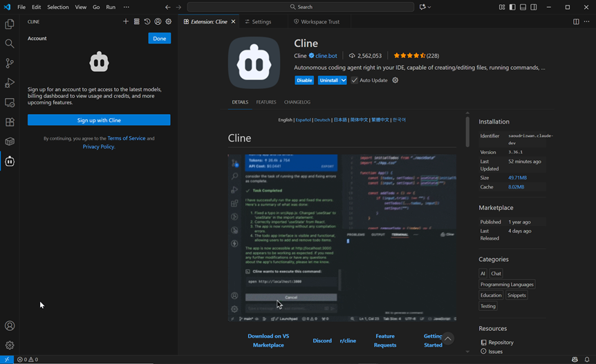Click the Copilot chat icon in title bar
This screenshot has height=364, width=596.
click(x=422, y=7)
